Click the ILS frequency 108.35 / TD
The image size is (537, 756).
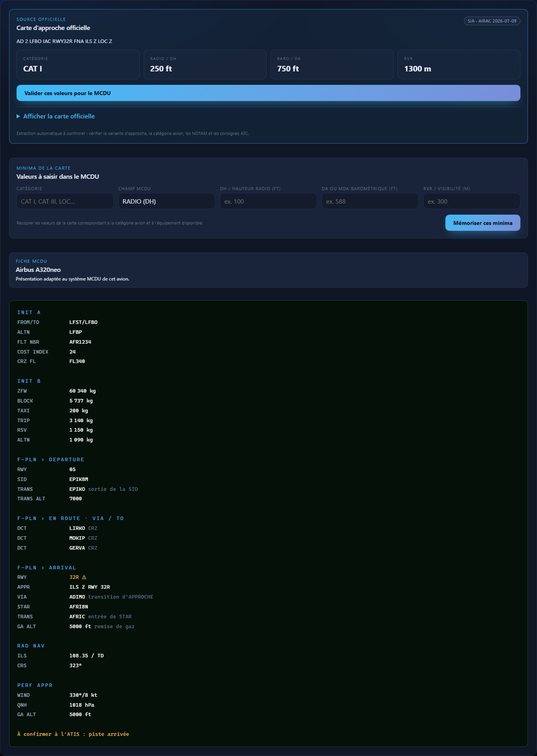86,656
